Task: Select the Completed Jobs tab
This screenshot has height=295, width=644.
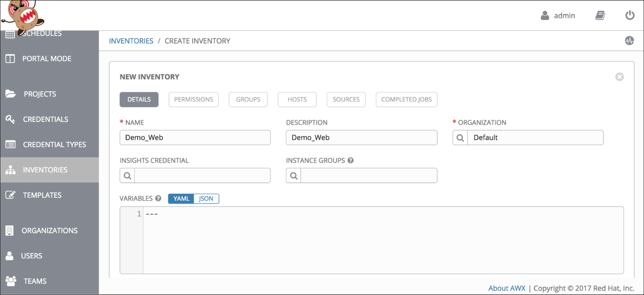Action: click(x=407, y=100)
